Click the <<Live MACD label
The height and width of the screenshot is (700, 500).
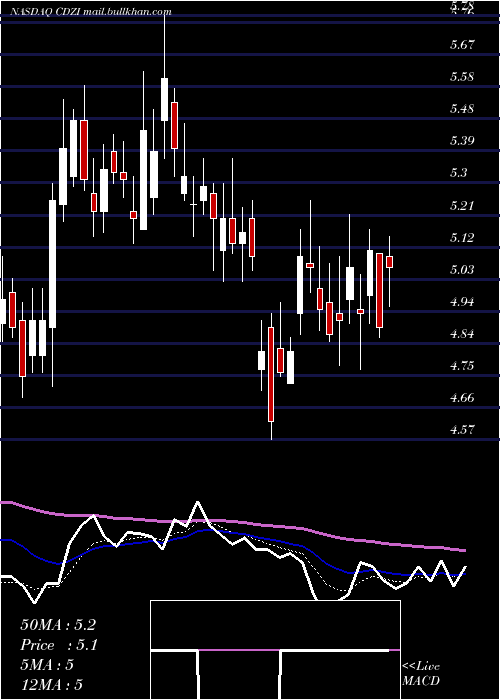(421, 674)
